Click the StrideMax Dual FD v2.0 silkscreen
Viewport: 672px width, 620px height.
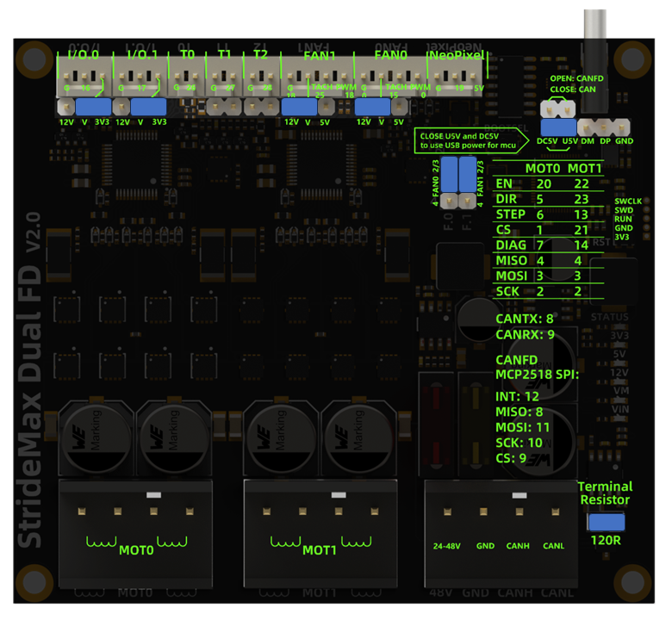(x=30, y=380)
